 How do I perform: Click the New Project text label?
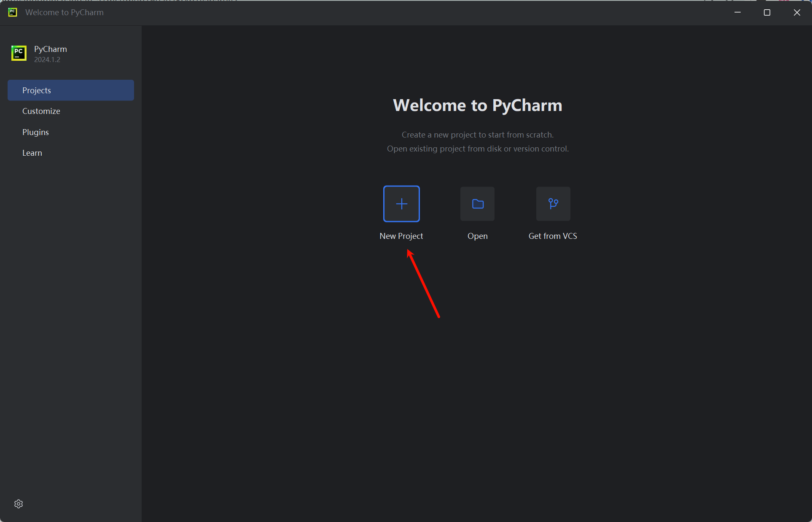(x=401, y=236)
